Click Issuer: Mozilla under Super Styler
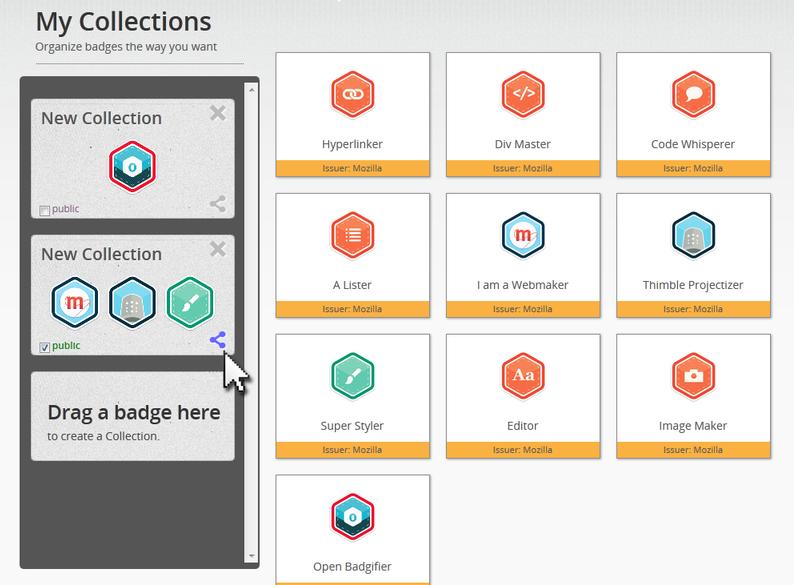The width and height of the screenshot is (794, 585). tap(352, 450)
